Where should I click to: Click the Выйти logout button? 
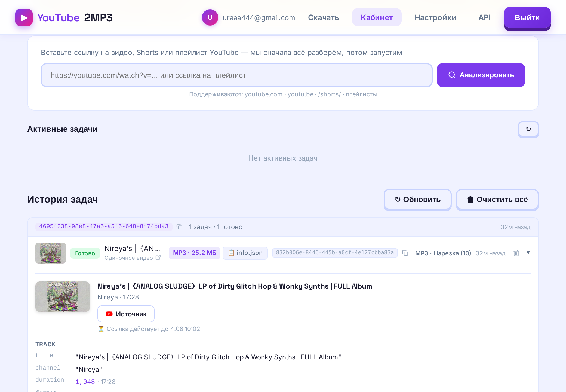pos(527,18)
